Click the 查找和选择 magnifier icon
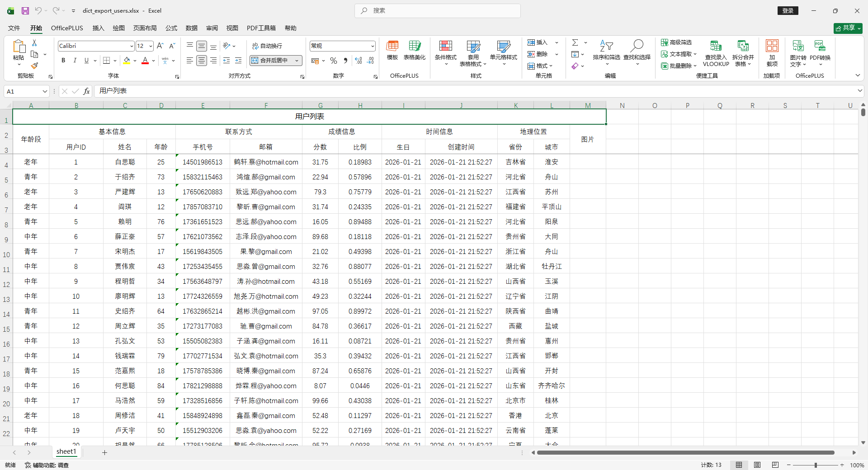The width and height of the screenshot is (868, 470). [637, 46]
